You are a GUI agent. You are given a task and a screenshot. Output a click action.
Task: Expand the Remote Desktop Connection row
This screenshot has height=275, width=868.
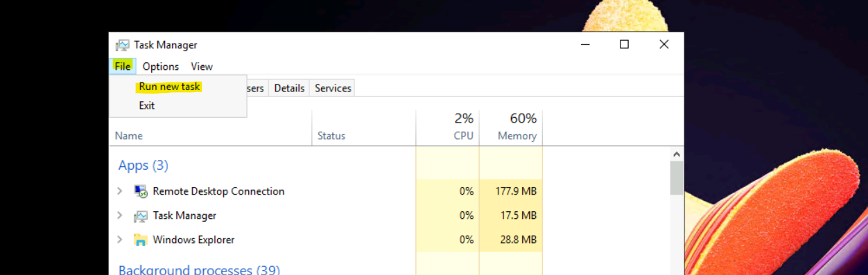(x=120, y=191)
